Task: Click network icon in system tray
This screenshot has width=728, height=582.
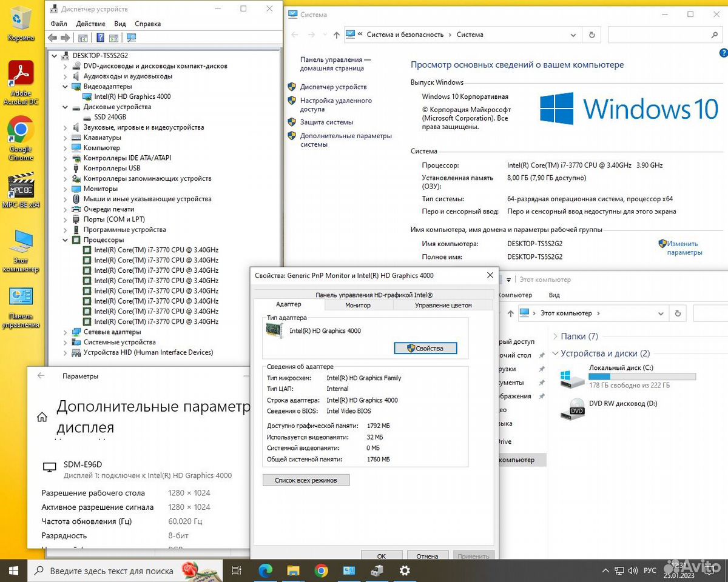Action: pos(619,570)
